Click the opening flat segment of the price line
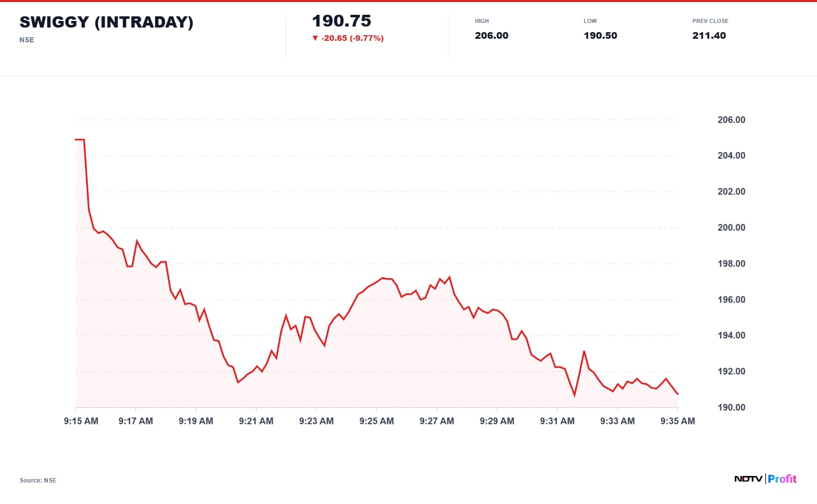817x504 pixels. click(x=80, y=139)
